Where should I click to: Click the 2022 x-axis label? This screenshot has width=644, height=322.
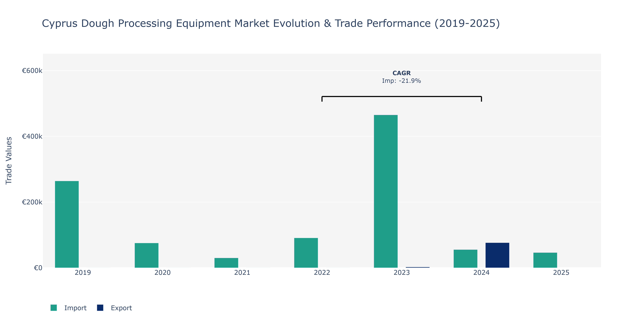[x=322, y=272]
